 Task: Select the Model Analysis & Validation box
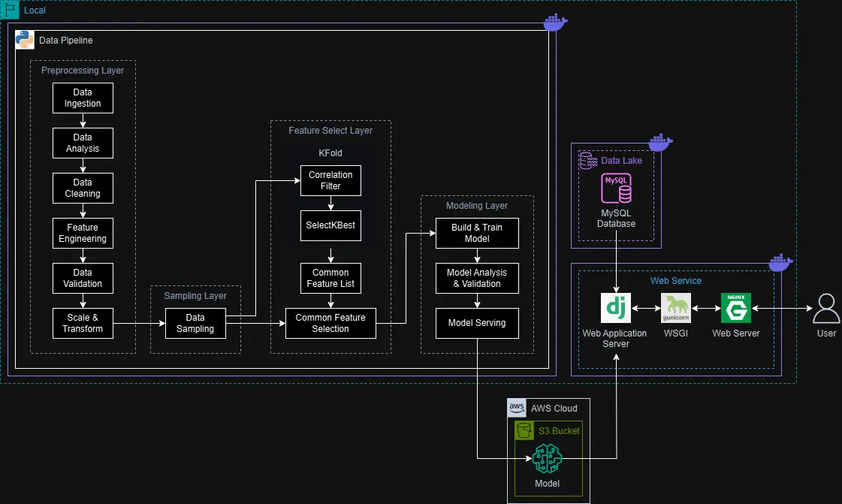pyautogui.click(x=477, y=278)
